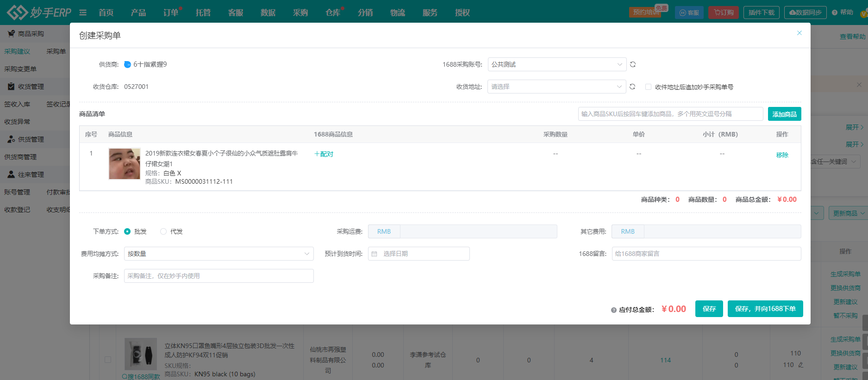The width and height of the screenshot is (868, 380).
Task: Tick the KN95 product row checkbox
Action: click(x=108, y=360)
